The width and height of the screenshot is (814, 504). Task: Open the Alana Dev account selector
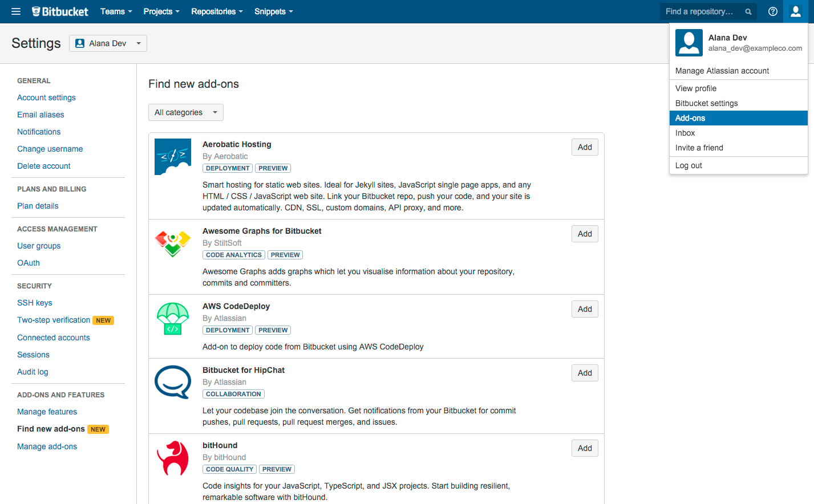[108, 43]
